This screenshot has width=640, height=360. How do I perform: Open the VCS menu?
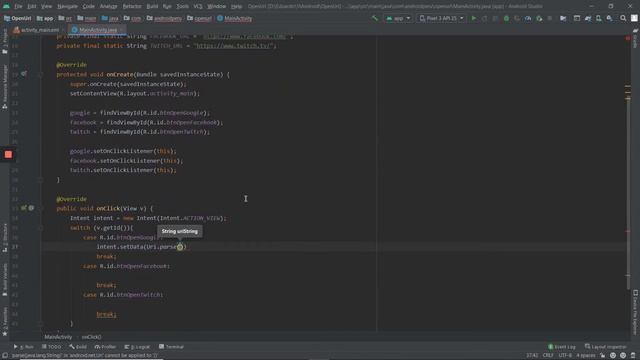pyautogui.click(x=198, y=7)
